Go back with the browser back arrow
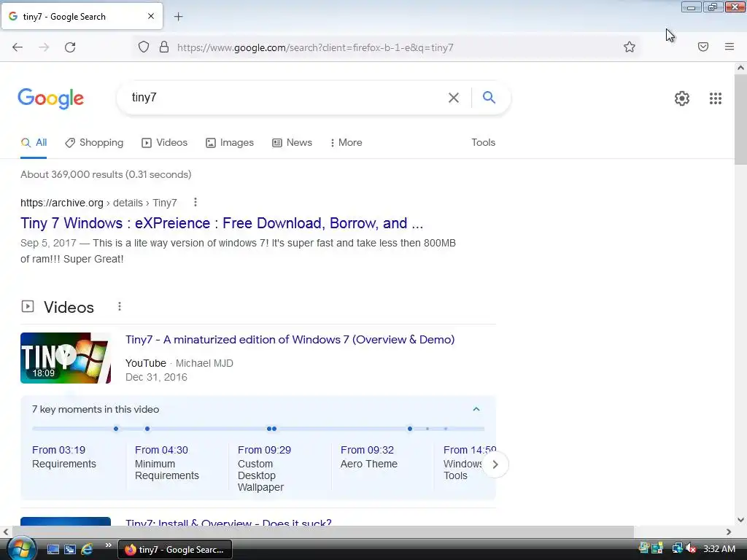 click(18, 47)
